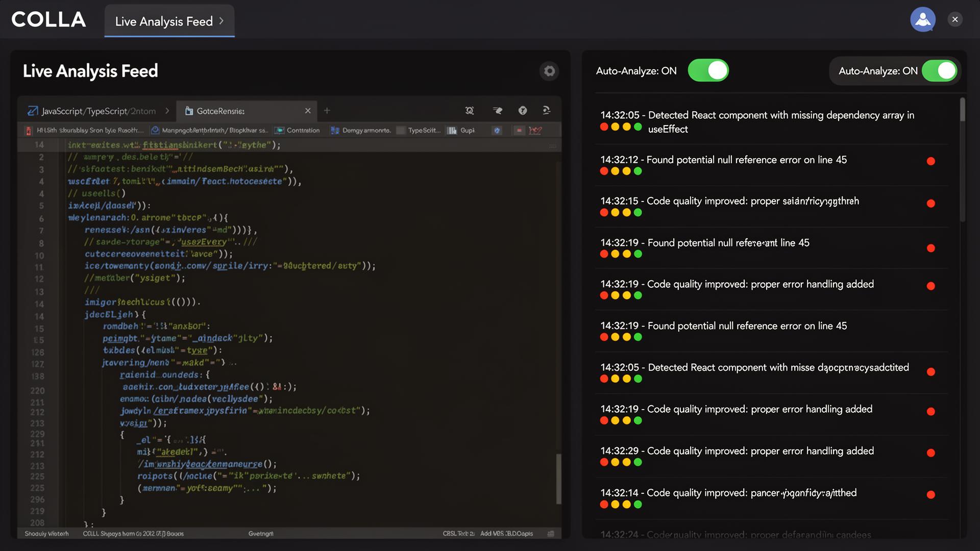This screenshot has height=551, width=980.
Task: Click the search icon in editor toolbar
Action: click(470, 111)
